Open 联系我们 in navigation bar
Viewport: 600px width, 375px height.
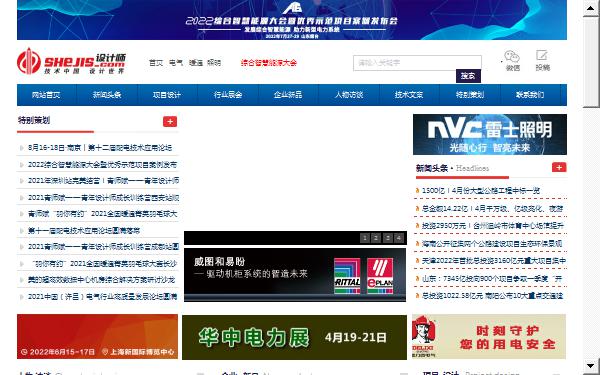coord(530,95)
